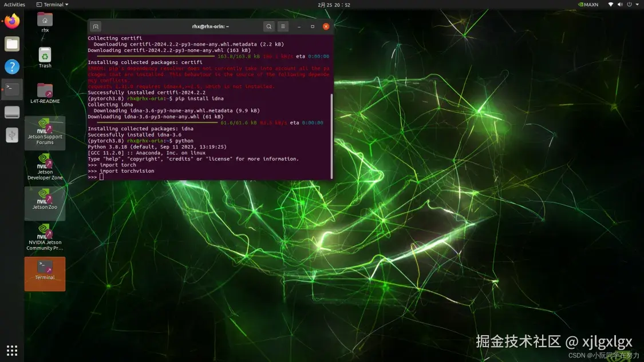Open the Terminal app menu dropdown
The height and width of the screenshot is (362, 644).
52,5
